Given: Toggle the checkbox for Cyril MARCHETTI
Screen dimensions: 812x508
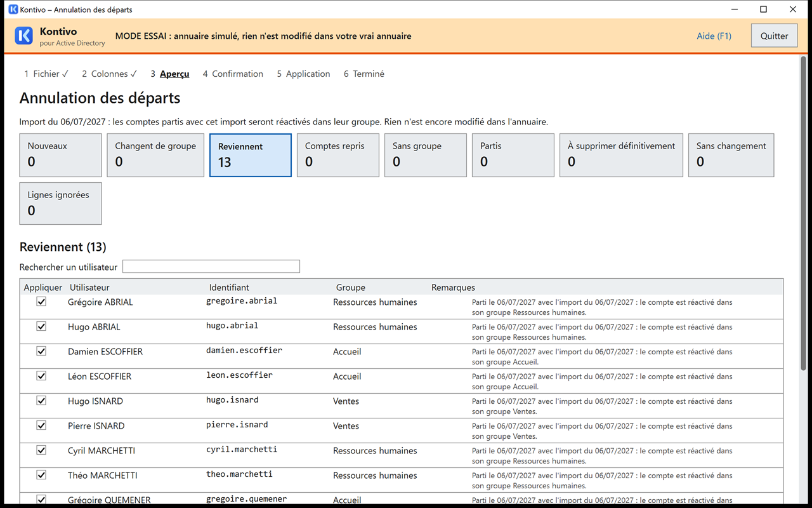Looking at the screenshot, I should click(41, 451).
